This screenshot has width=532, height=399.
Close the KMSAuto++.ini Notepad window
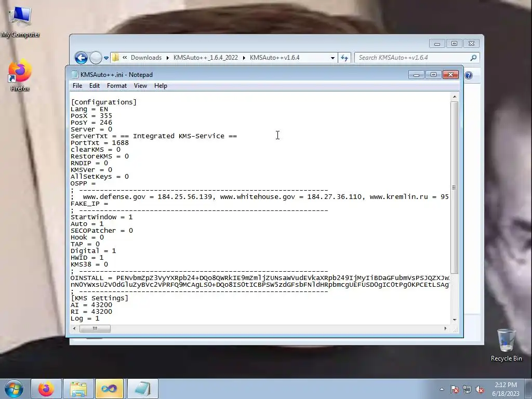(450, 75)
